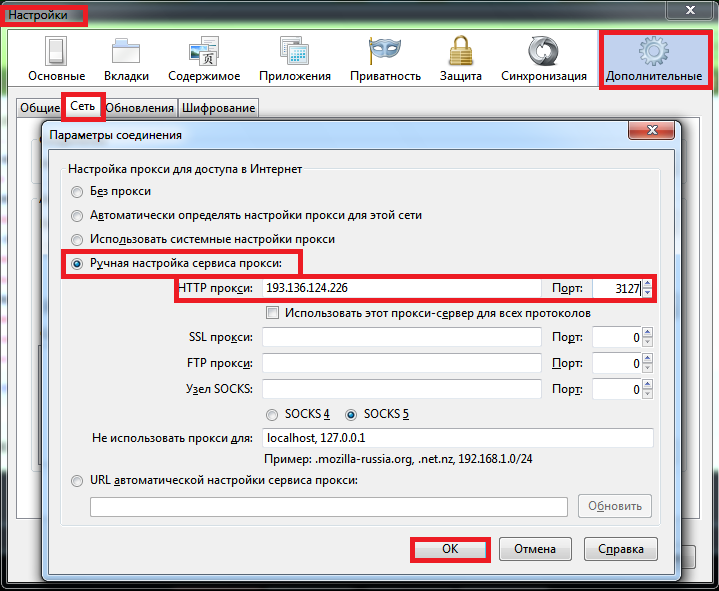Click the SSL proxy port field
Image resolution: width=719 pixels, height=591 pixels.
click(x=617, y=337)
